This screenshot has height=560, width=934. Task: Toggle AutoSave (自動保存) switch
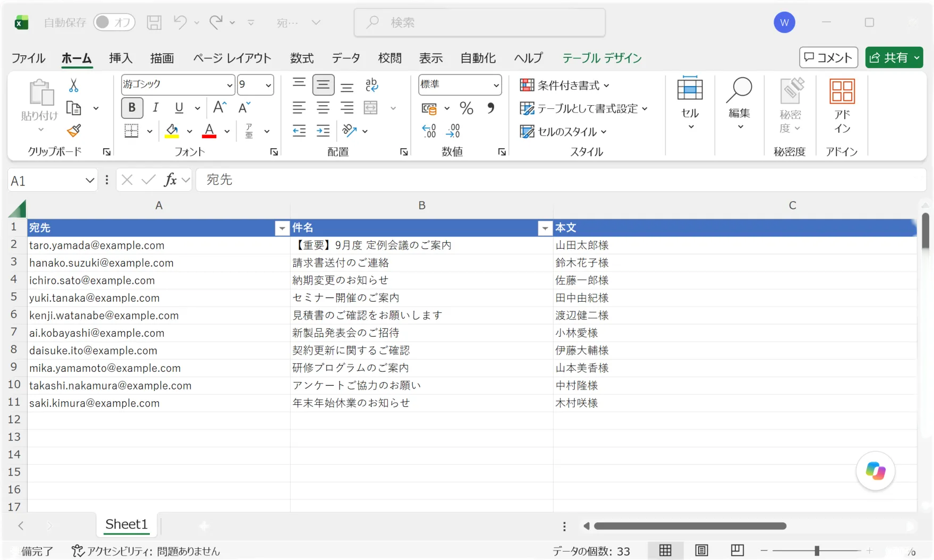(x=114, y=22)
